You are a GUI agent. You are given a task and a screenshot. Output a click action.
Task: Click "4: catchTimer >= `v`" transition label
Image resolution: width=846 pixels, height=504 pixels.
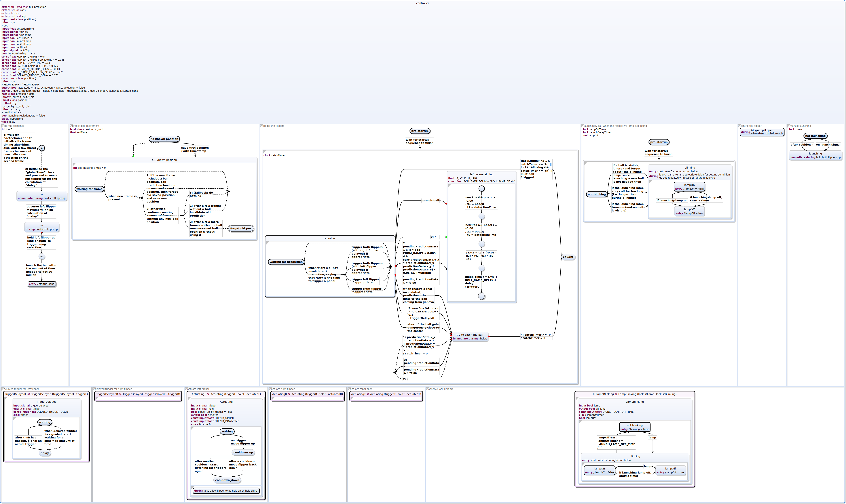[x=536, y=337]
